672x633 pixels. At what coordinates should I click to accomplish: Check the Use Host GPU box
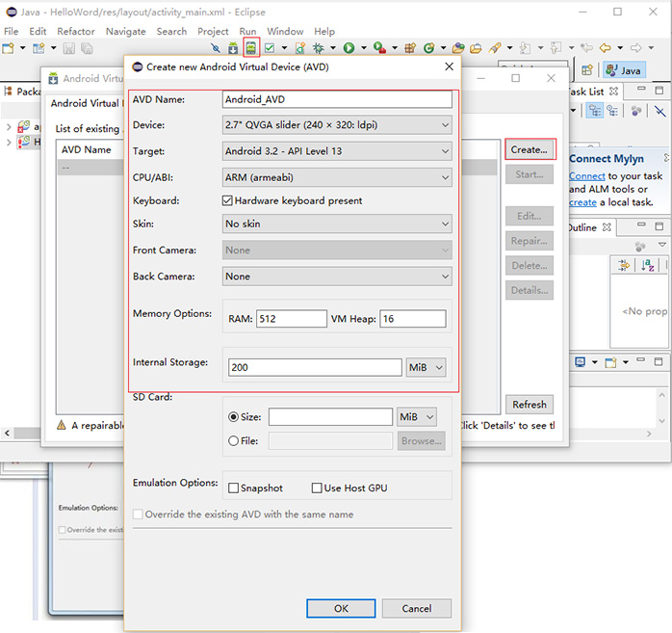(317, 488)
